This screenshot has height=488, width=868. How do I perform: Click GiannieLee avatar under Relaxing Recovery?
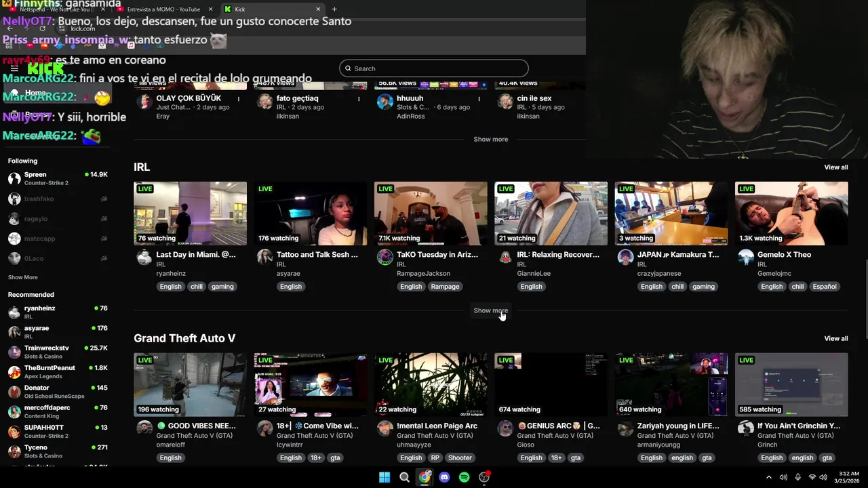point(505,258)
